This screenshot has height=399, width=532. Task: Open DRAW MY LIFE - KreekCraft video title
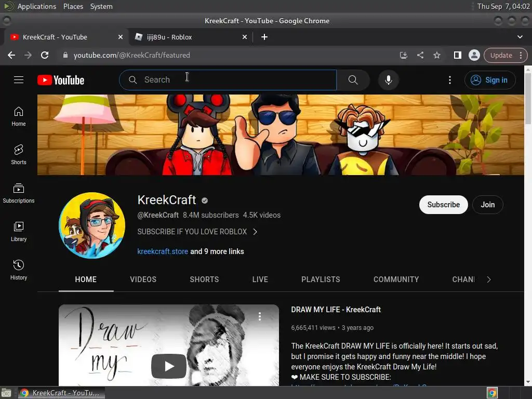click(x=336, y=310)
